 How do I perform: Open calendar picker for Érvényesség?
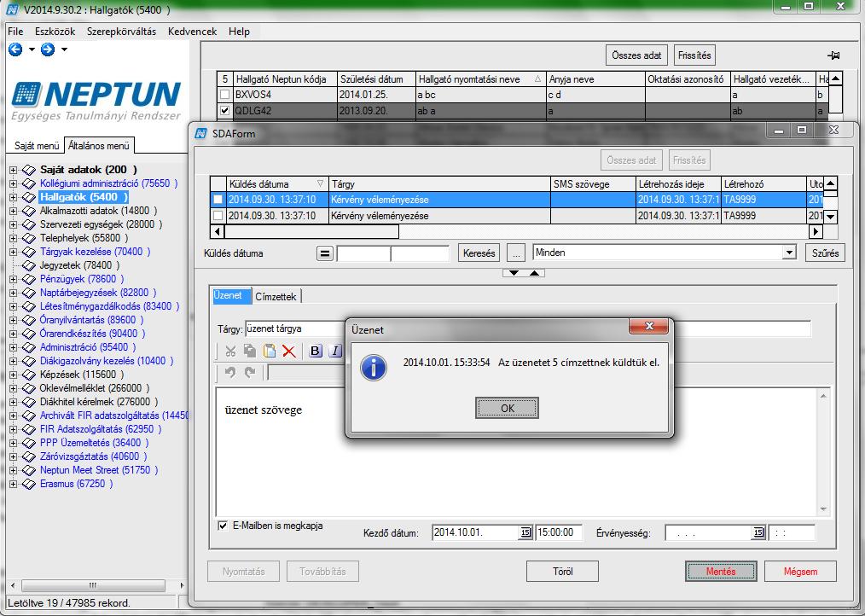758,532
